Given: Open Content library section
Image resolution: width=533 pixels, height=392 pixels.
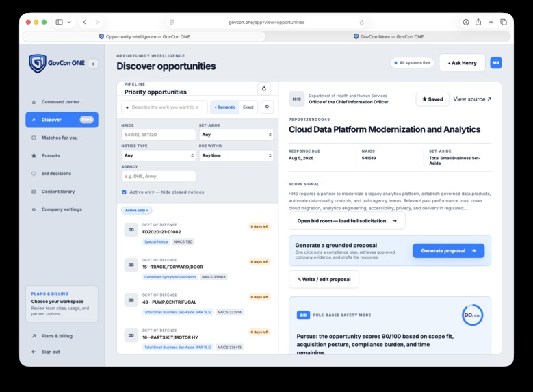Looking at the screenshot, I should click(x=62, y=192).
